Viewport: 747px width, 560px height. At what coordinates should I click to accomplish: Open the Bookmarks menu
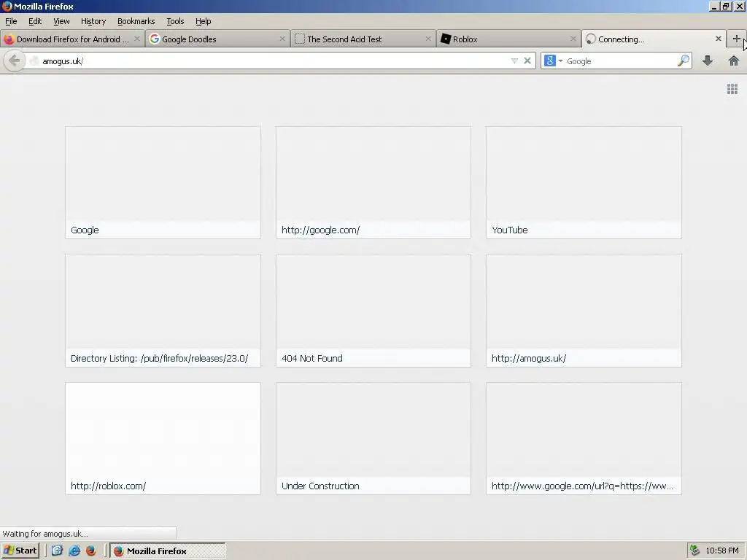[x=136, y=21]
